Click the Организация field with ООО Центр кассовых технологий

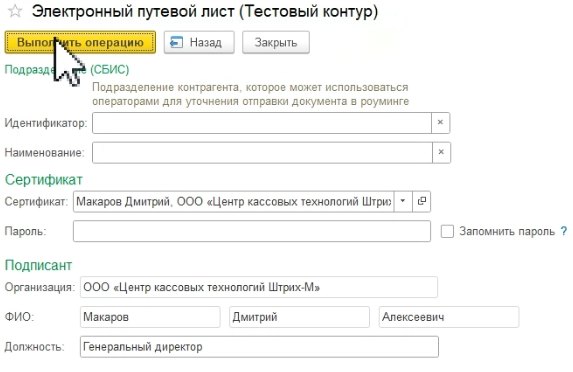259,287
